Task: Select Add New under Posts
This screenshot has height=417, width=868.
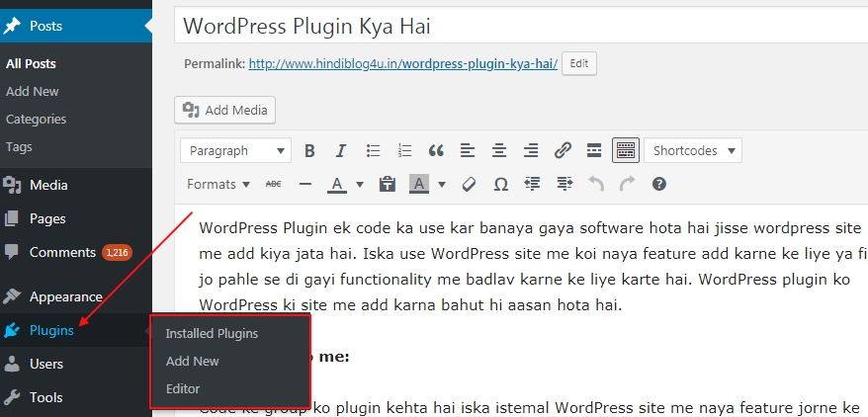Action: pyautogui.click(x=32, y=91)
